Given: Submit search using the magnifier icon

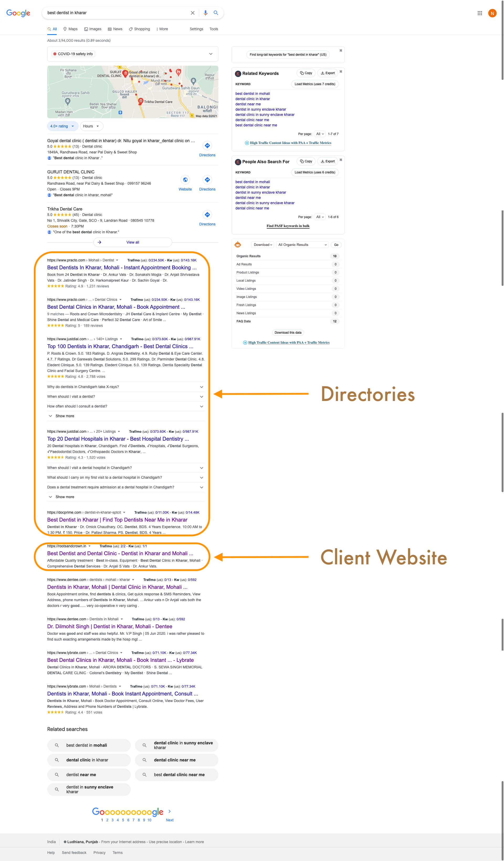Looking at the screenshot, I should (x=216, y=13).
